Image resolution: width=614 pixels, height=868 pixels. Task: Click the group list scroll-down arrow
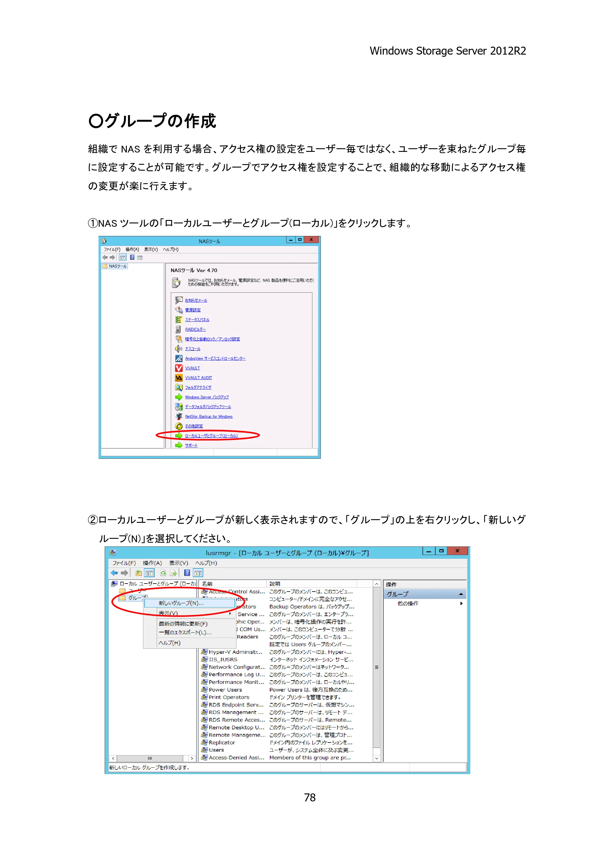376,758
